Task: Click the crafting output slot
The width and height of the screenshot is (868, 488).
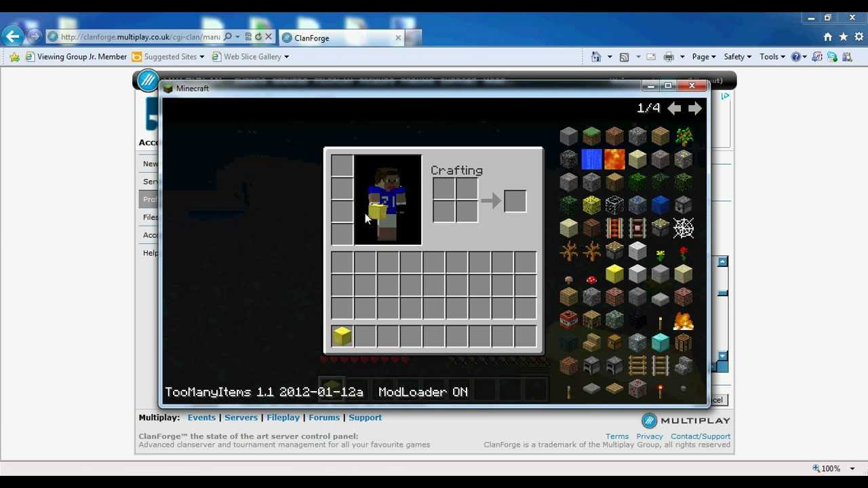Action: tap(515, 201)
